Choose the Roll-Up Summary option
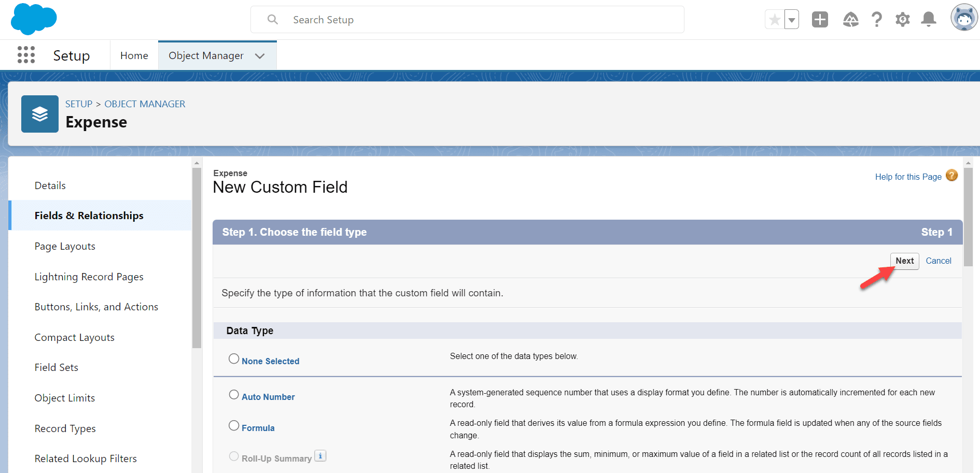The height and width of the screenshot is (473, 980). coord(234,456)
